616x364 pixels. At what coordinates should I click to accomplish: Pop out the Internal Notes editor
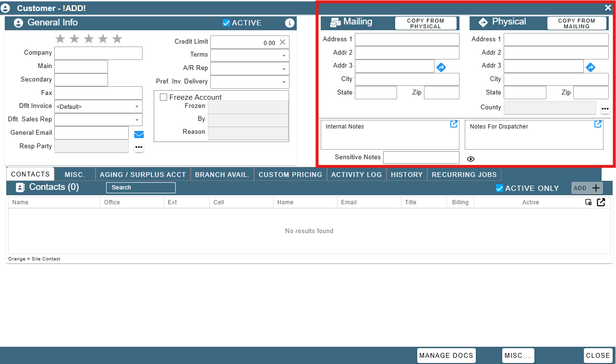click(x=454, y=124)
